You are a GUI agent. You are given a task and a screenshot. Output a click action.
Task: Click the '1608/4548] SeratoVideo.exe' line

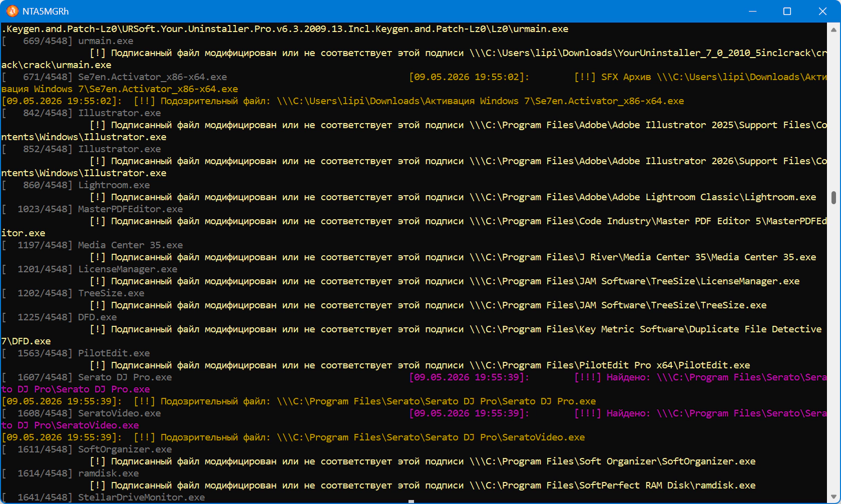coord(81,413)
